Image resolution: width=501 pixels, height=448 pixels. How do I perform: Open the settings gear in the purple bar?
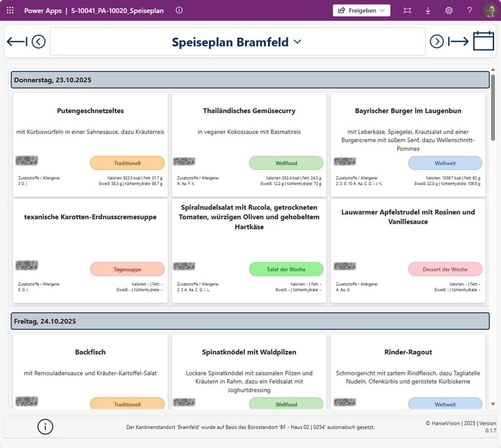pyautogui.click(x=449, y=10)
